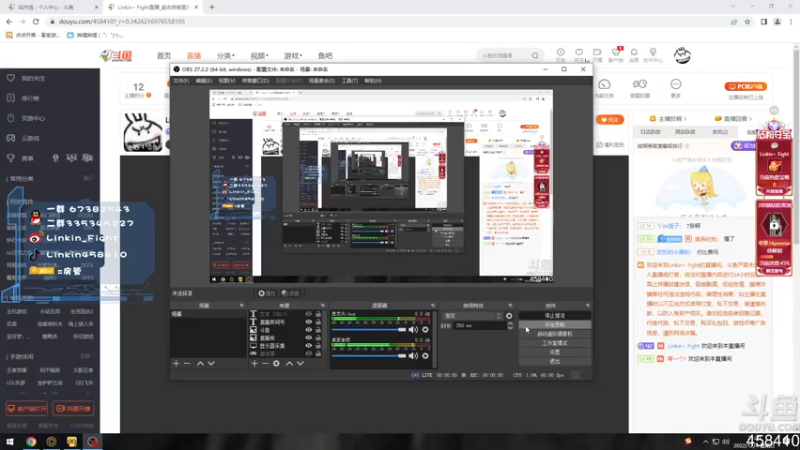The image size is (800, 450).
Task: Mute the microphone/Aux speaker icon
Action: [x=413, y=330]
